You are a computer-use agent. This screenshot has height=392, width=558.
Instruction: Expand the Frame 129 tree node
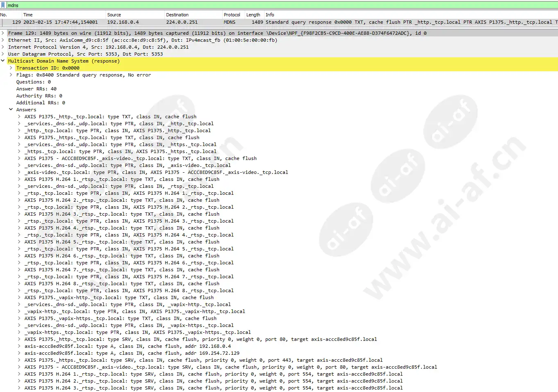coord(3,33)
